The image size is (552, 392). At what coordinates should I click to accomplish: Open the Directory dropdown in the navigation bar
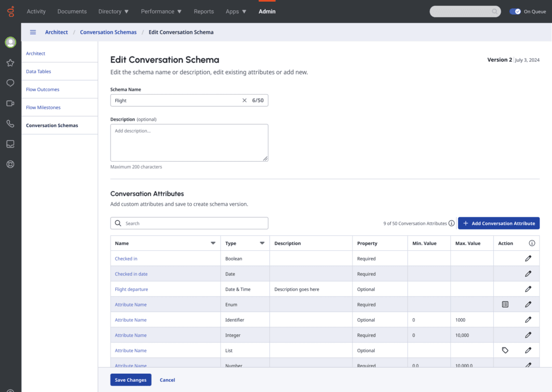point(113,11)
